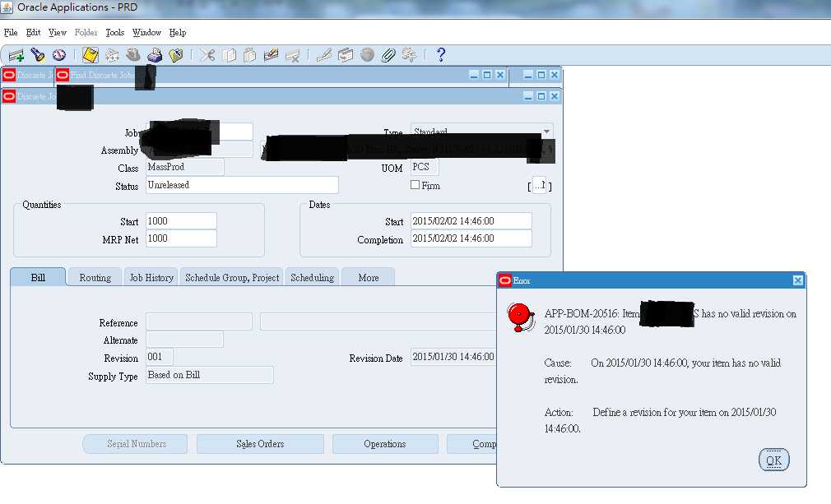Open the File menu
Viewport: 831px width, 504px height.
point(11,32)
